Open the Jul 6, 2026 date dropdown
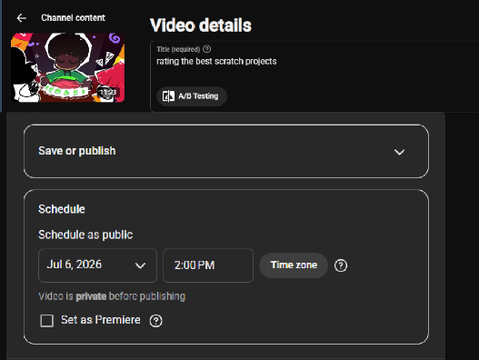The image size is (479, 360). coord(97,265)
